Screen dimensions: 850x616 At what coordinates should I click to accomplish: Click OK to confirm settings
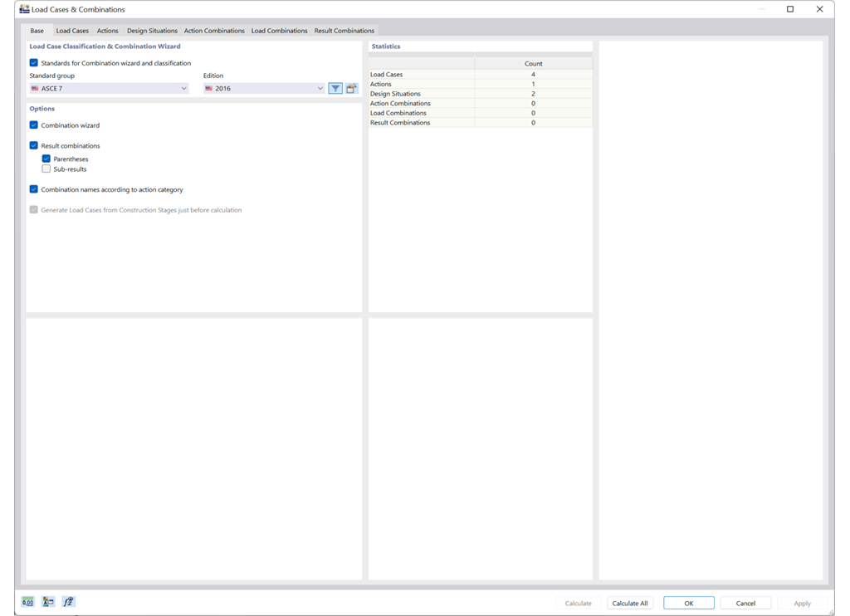688,603
